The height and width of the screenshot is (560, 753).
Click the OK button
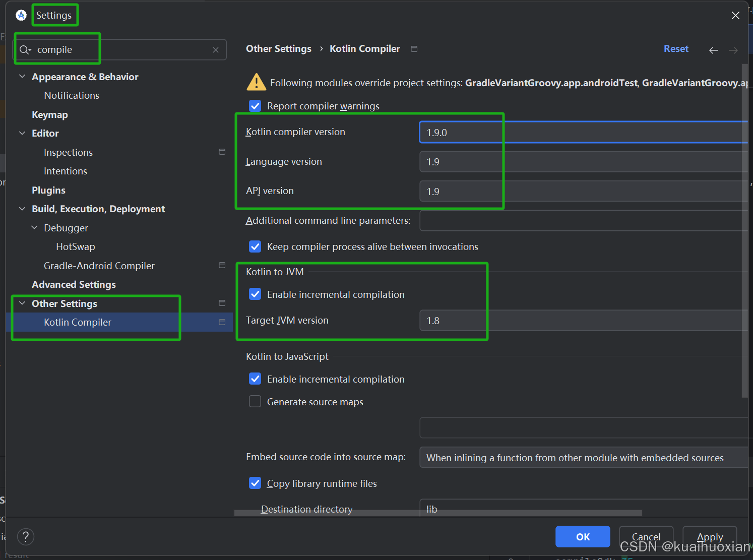[582, 536]
